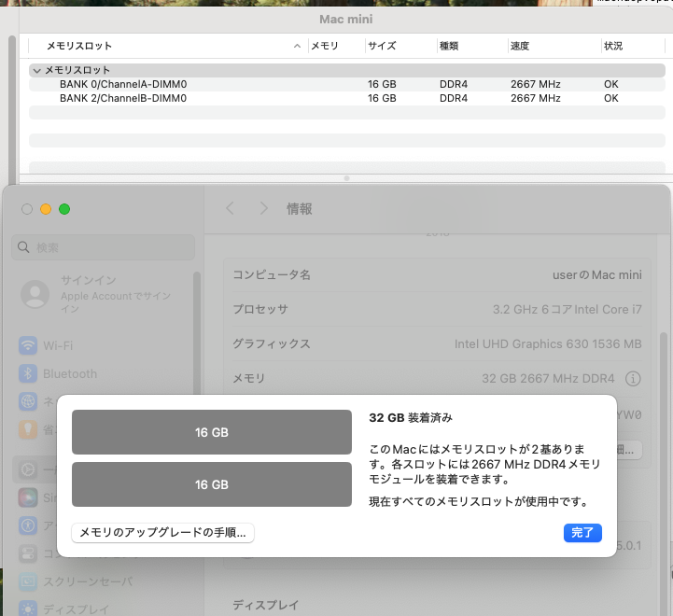673x616 pixels.
Task: Click the info icon next to メモリ value
Action: pos(633,378)
